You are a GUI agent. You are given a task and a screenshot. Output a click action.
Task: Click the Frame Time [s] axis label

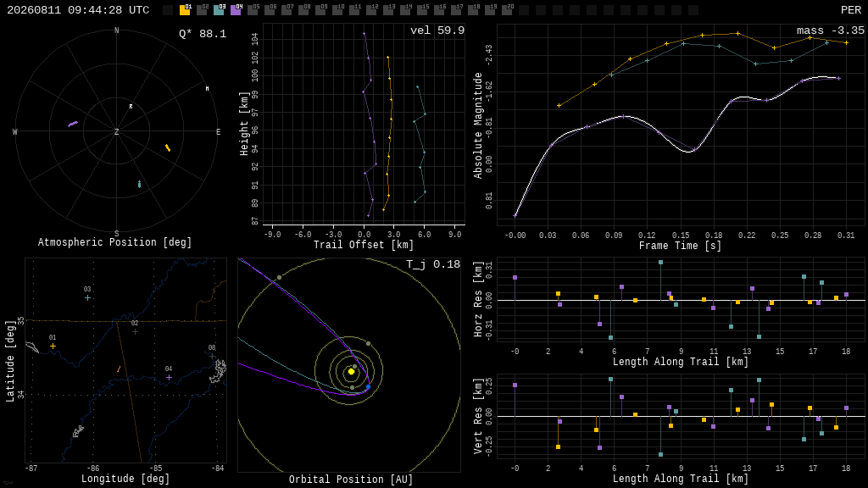[x=681, y=246]
